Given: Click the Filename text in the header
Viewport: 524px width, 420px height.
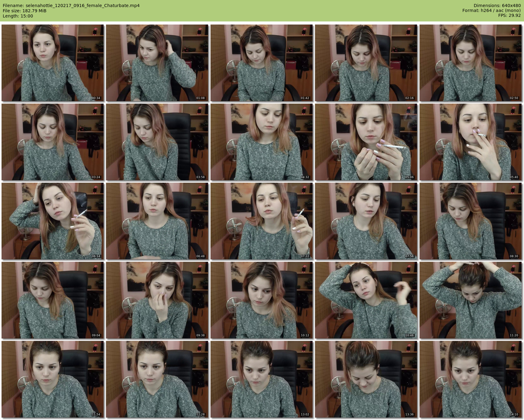Looking at the screenshot, I should 71,6.
